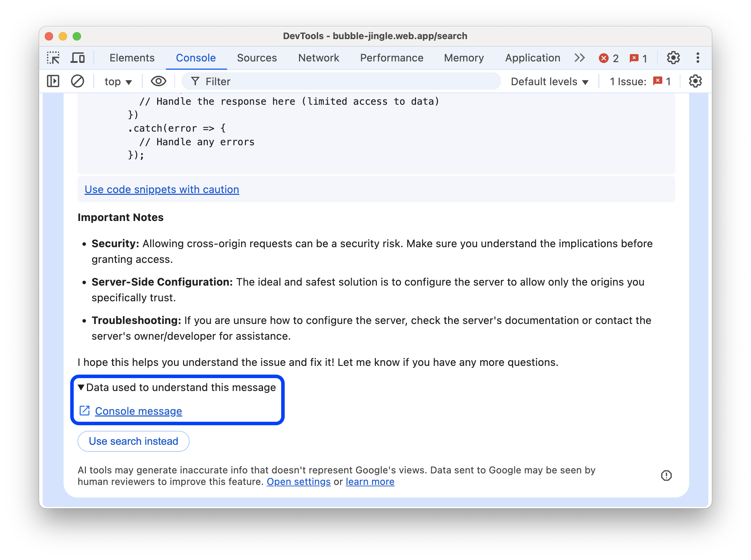Click Use search instead button
The height and width of the screenshot is (560, 751).
[x=133, y=441]
